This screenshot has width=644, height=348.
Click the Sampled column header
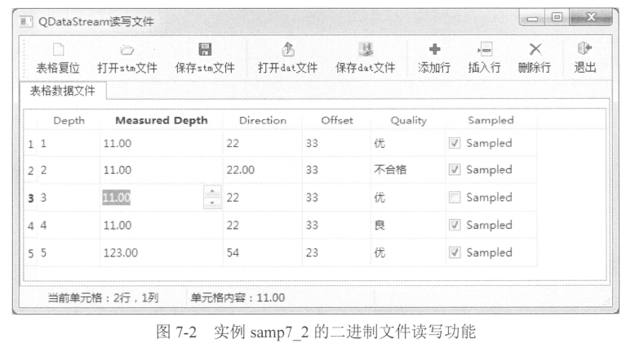click(x=491, y=120)
